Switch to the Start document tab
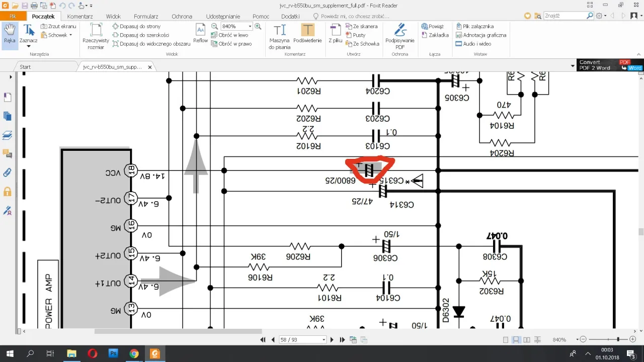Screen dimensions: 644x362 (25, 67)
